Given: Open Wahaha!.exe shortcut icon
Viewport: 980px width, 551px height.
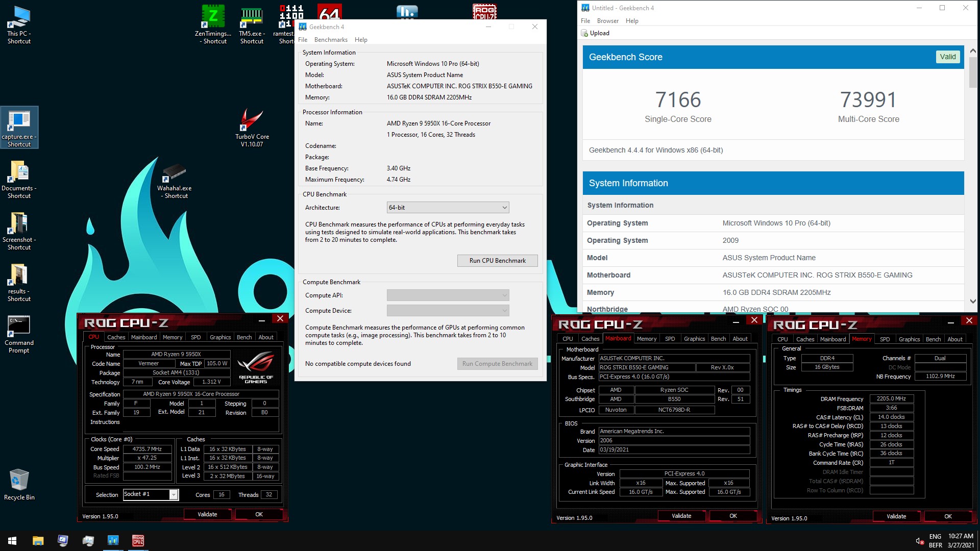Looking at the screenshot, I should click(175, 180).
